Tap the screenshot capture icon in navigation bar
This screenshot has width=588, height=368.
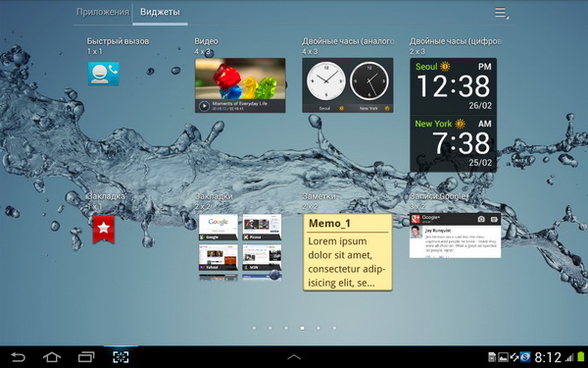pyautogui.click(x=121, y=357)
